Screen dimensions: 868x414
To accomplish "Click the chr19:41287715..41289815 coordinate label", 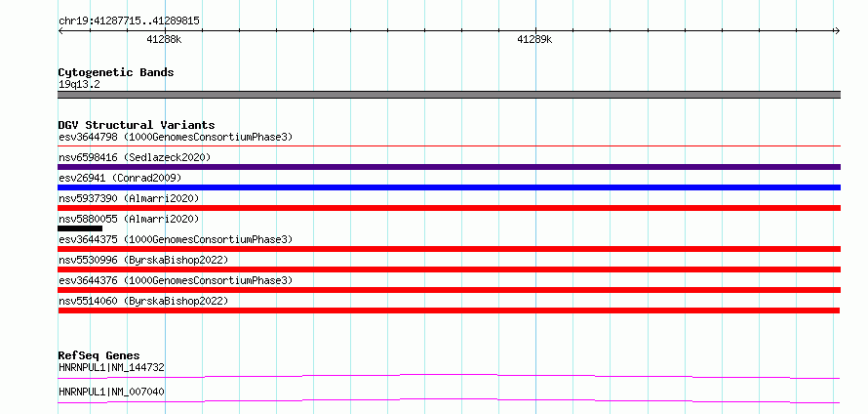I will [x=129, y=21].
